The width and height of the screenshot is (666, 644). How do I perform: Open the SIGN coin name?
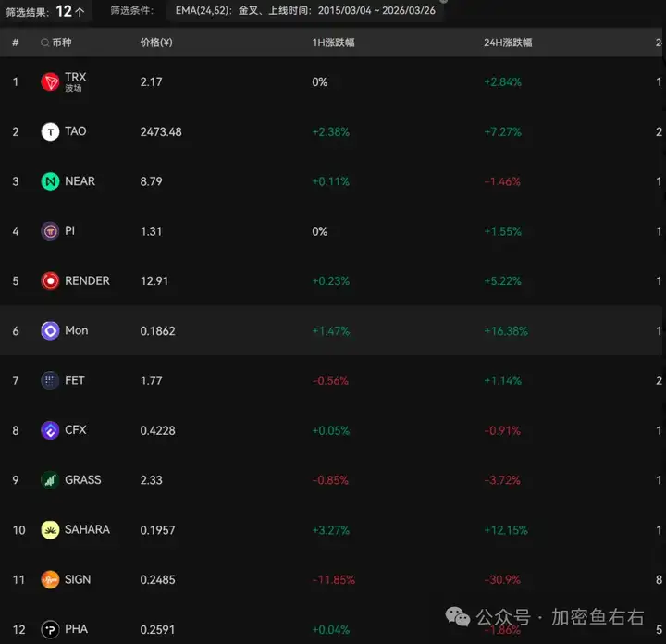click(x=78, y=579)
